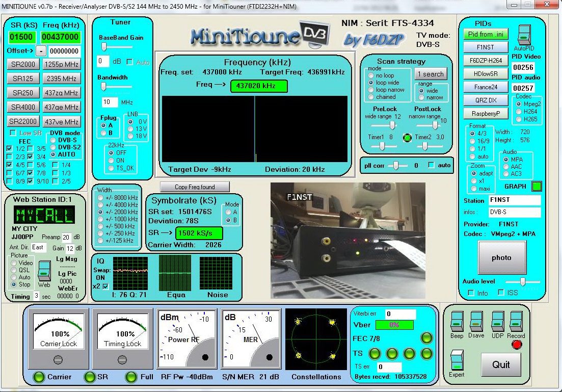Image resolution: width=562 pixels, height=392 pixels.
Task: Click the Quit button
Action: 501,365
